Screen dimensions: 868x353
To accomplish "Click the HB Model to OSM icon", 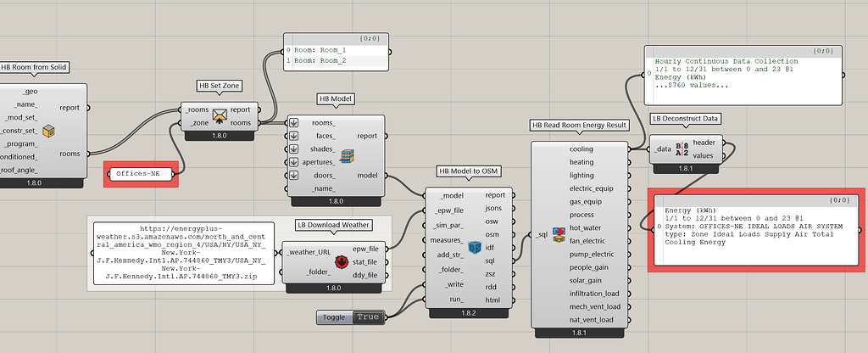I will tap(475, 247).
